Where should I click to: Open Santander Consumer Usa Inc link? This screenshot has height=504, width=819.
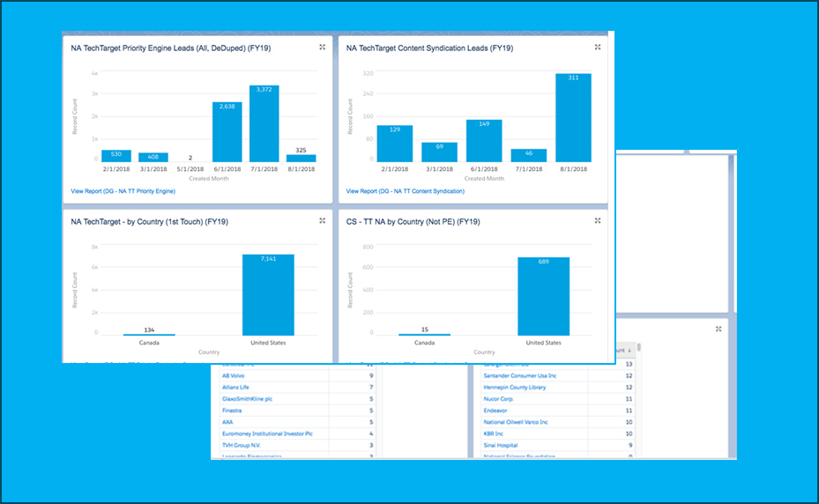520,375
